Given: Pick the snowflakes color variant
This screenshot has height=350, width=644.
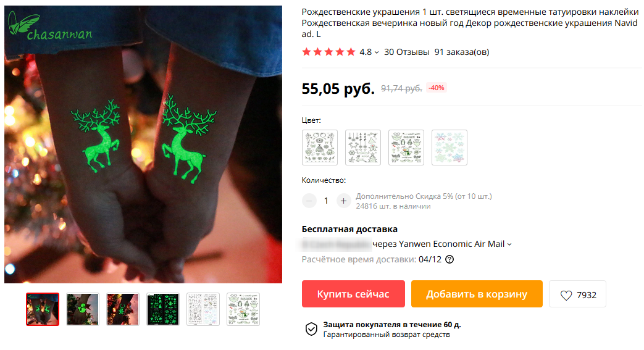Looking at the screenshot, I should (450, 148).
